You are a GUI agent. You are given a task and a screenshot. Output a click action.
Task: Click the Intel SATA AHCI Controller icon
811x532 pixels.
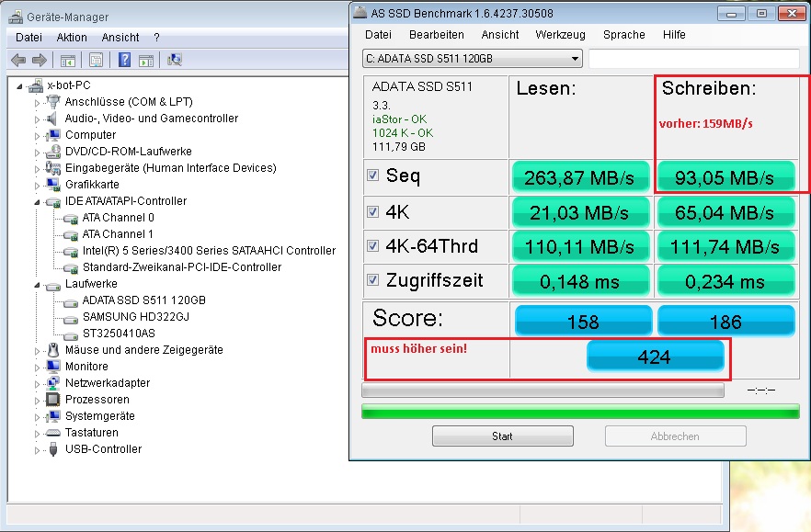pyautogui.click(x=70, y=252)
